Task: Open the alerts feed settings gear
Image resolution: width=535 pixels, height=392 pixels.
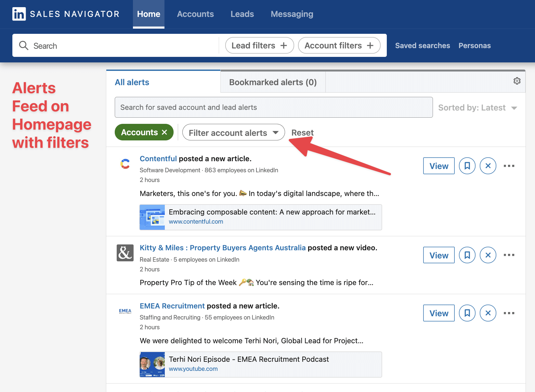Action: click(x=517, y=81)
